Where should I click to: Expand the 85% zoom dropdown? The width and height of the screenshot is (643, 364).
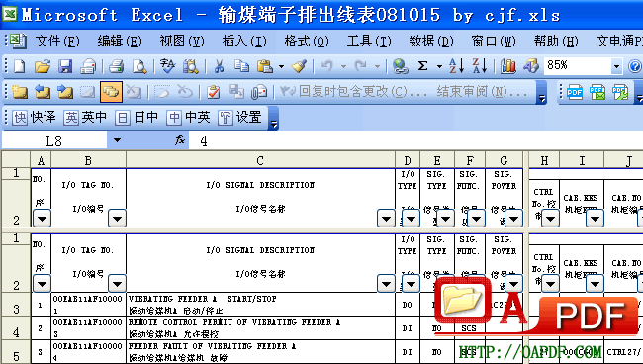coord(616,66)
